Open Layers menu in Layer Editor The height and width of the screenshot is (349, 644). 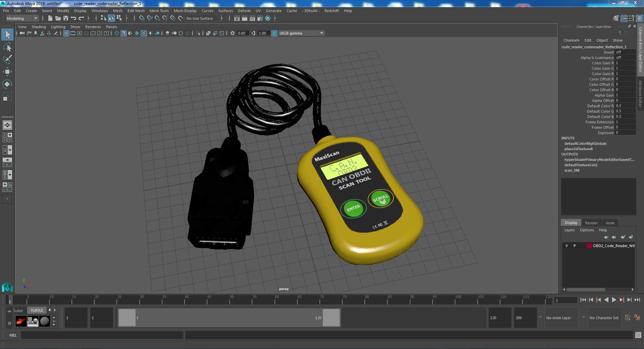coord(569,230)
